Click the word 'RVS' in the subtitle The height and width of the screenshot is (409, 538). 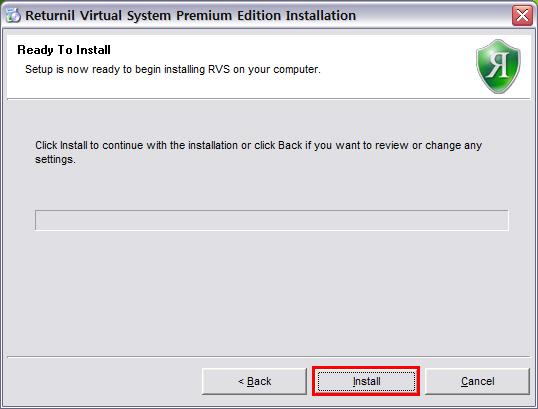219,69
